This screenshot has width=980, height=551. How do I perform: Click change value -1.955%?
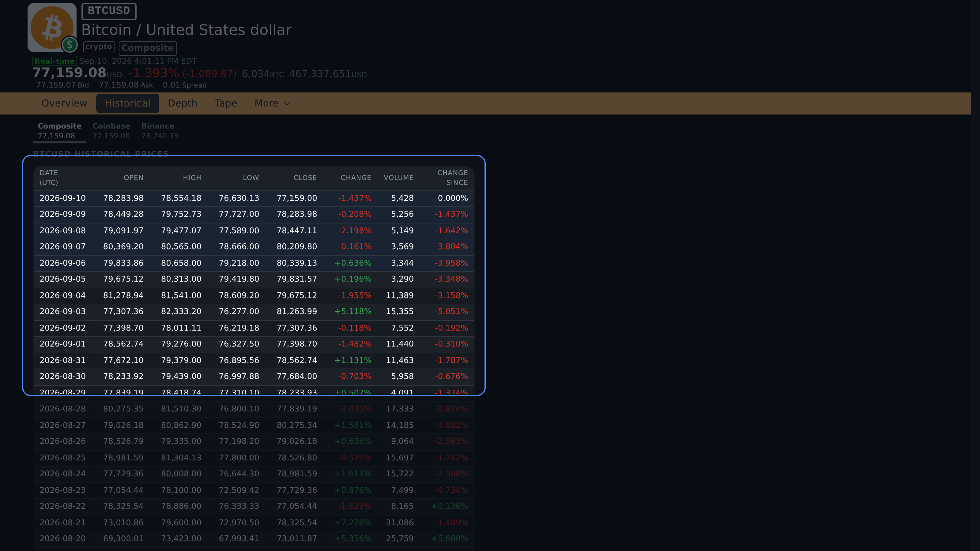click(x=355, y=295)
